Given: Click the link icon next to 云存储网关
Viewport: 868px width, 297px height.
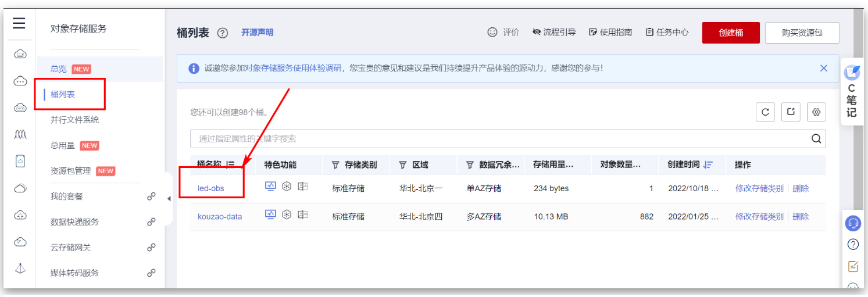Looking at the screenshot, I should coord(151,248).
